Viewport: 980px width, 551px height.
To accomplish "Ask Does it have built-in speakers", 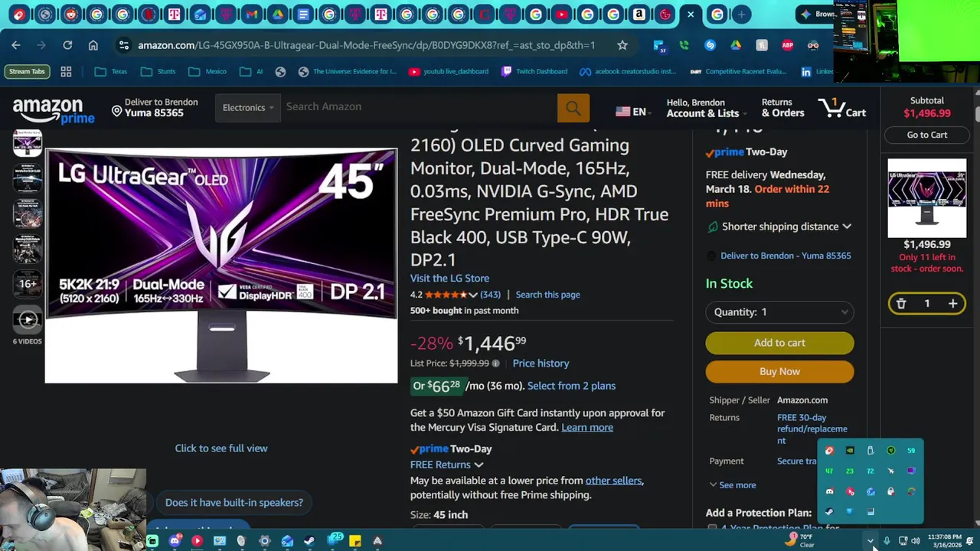I will pyautogui.click(x=234, y=503).
